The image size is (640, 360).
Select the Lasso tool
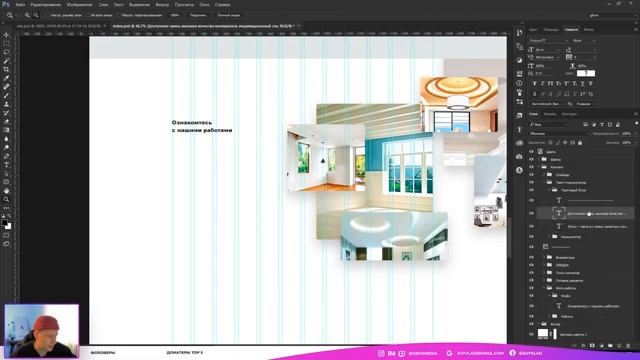point(6,52)
